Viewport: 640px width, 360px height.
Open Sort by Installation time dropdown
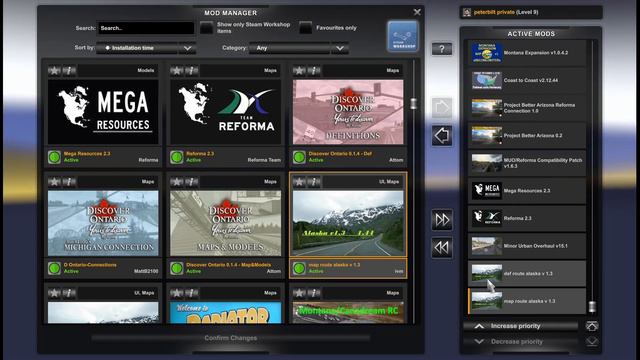point(146,48)
